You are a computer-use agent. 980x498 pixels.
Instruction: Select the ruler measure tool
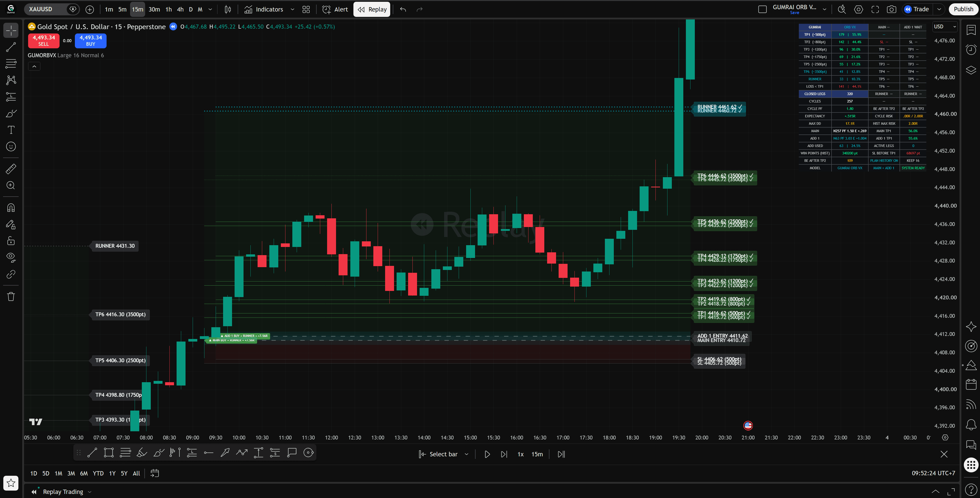click(x=11, y=169)
